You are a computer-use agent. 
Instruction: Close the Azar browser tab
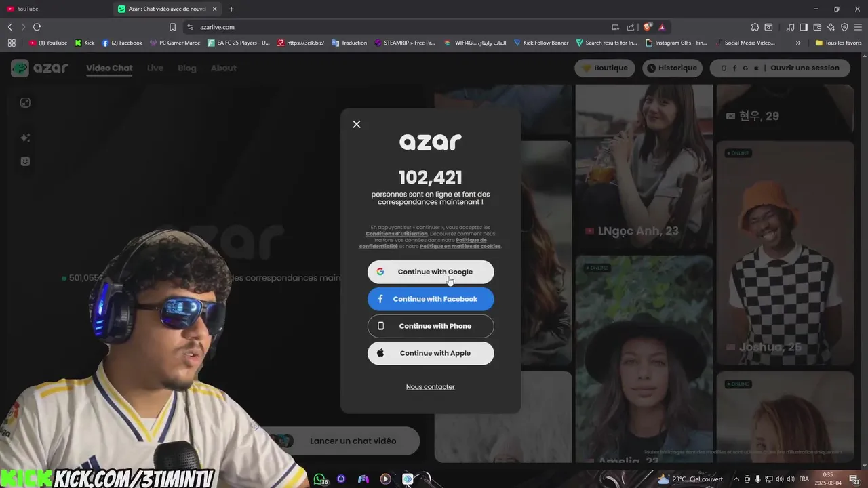[x=215, y=9]
